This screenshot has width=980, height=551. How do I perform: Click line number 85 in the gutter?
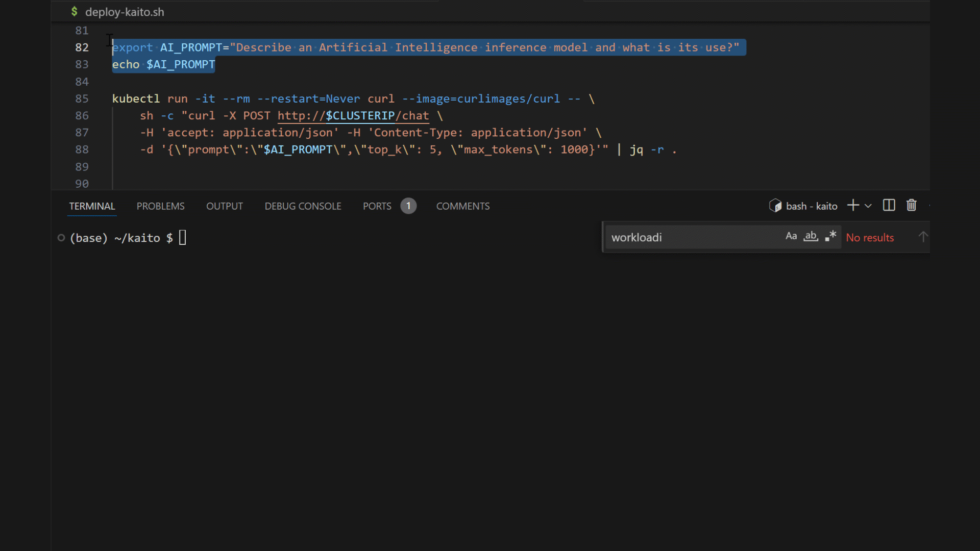82,99
